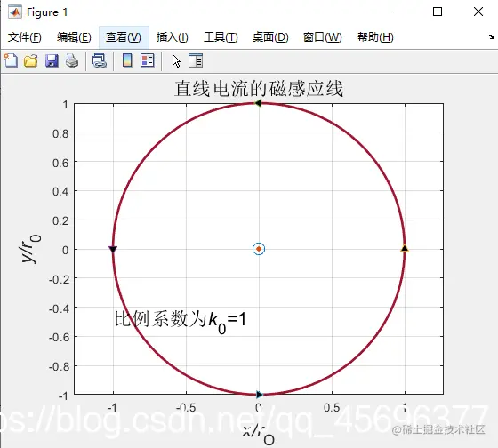The height and width of the screenshot is (448, 498).
Task: Click the arrow marker on circle's left side
Action: click(x=113, y=249)
